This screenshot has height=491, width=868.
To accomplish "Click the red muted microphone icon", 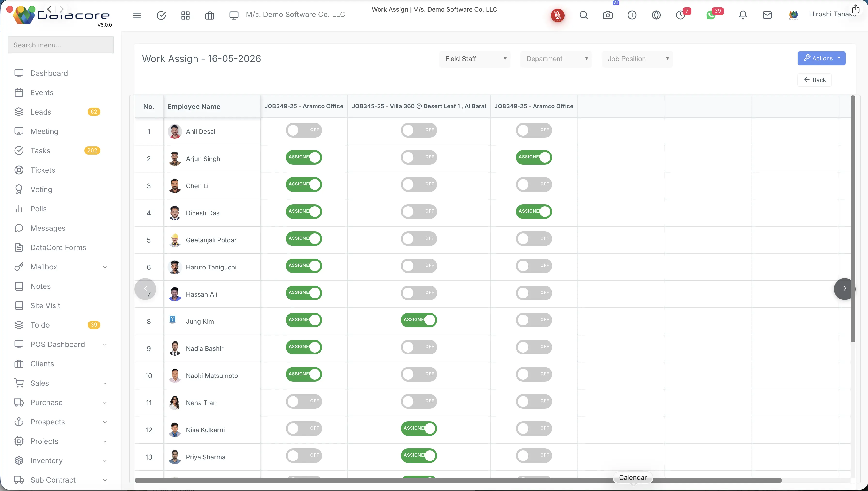I will (558, 15).
